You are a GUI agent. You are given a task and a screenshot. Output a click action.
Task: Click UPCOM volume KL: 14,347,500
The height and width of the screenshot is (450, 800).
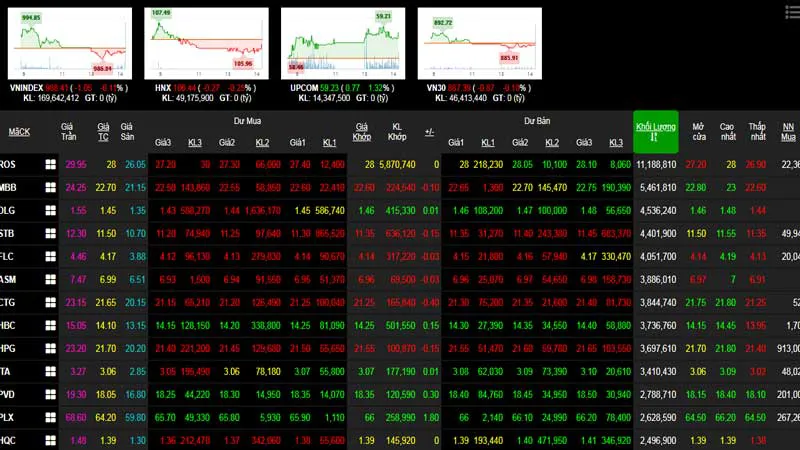[x=324, y=97]
